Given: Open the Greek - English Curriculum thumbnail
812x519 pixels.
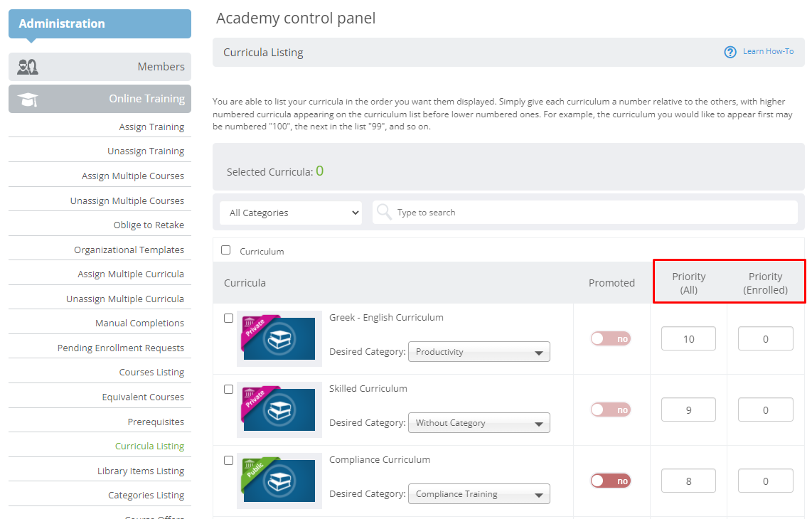Looking at the screenshot, I should 279,338.
